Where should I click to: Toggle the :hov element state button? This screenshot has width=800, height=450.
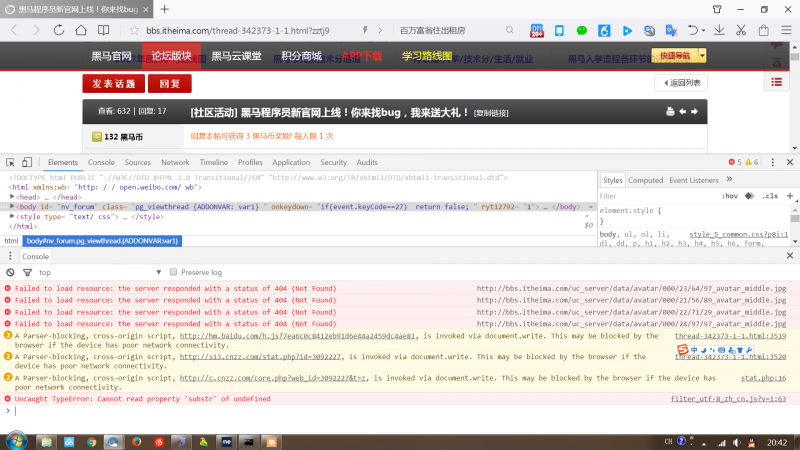coord(730,196)
